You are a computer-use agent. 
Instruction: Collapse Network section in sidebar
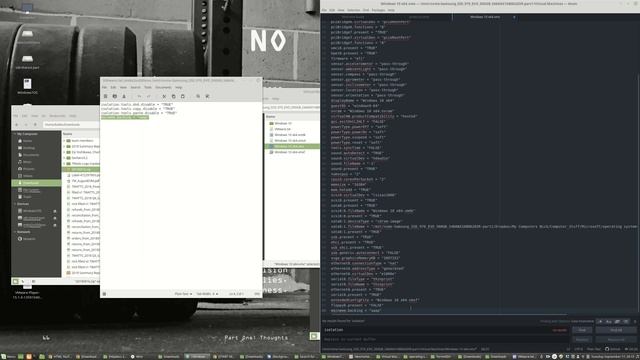15,232
